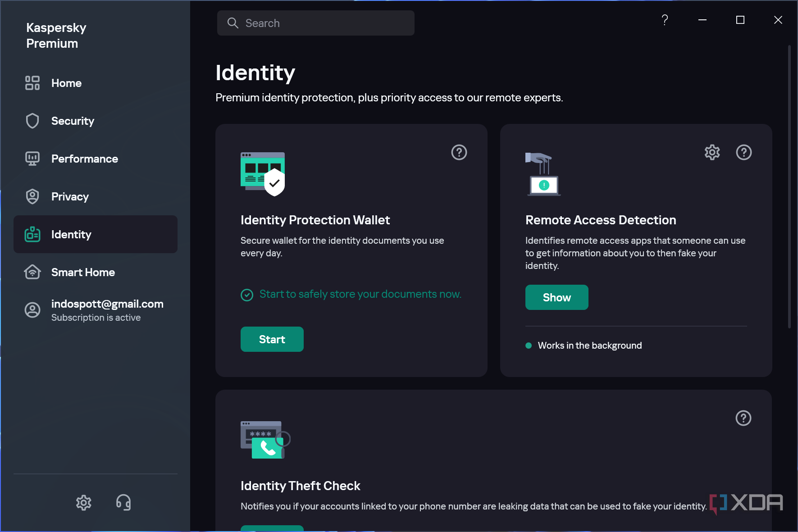798x532 pixels.
Task: Show detected remote access apps
Action: [557, 297]
